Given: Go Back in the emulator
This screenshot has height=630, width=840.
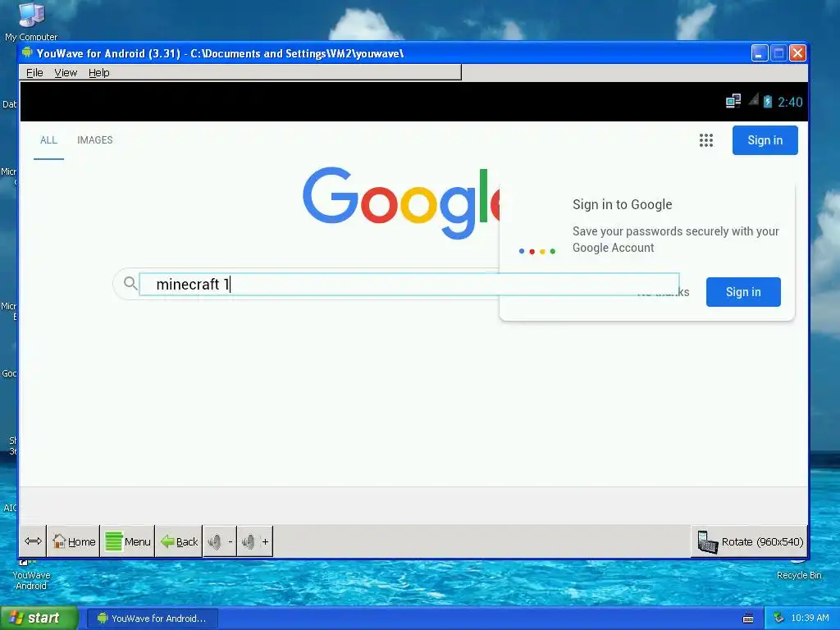Looking at the screenshot, I should click(179, 541).
